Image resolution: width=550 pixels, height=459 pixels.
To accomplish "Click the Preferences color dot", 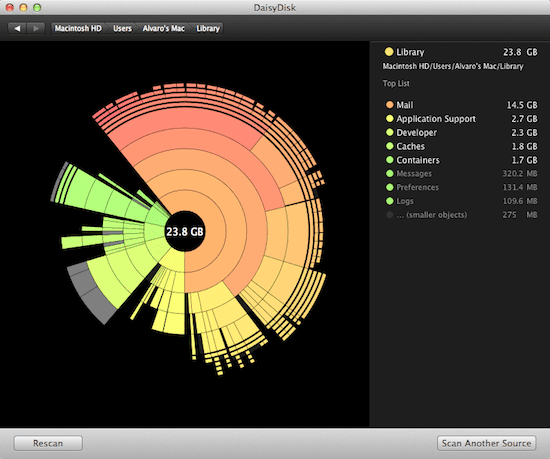I will [389, 187].
